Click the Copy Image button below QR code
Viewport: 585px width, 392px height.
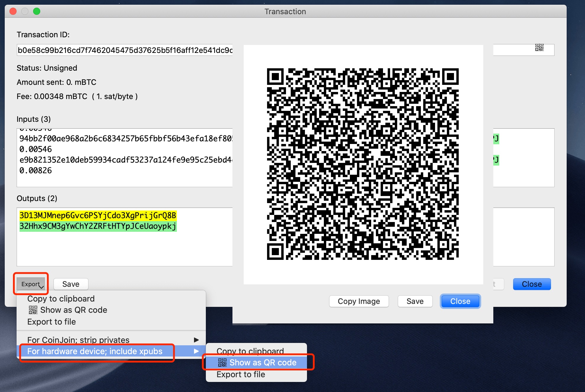(x=359, y=301)
